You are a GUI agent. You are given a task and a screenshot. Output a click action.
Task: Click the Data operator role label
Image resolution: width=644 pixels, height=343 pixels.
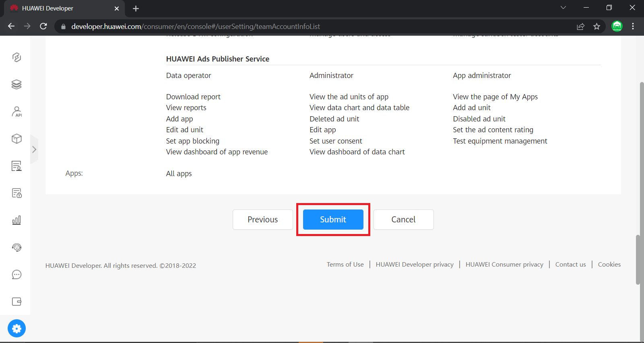188,75
